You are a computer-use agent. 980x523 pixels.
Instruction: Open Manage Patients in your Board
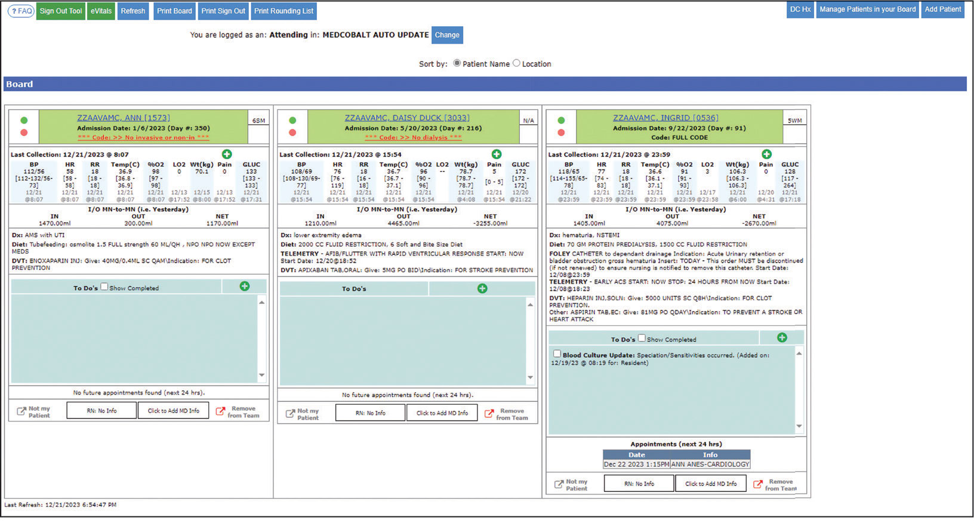point(867,10)
